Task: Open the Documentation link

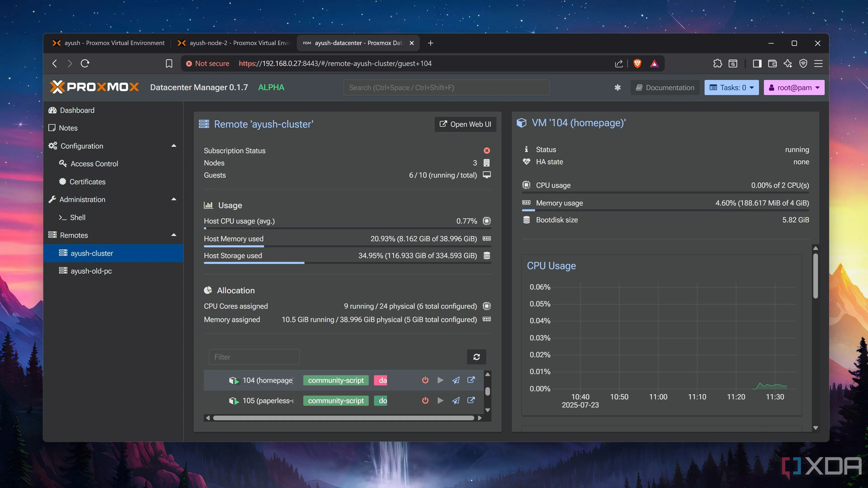Action: tap(665, 88)
